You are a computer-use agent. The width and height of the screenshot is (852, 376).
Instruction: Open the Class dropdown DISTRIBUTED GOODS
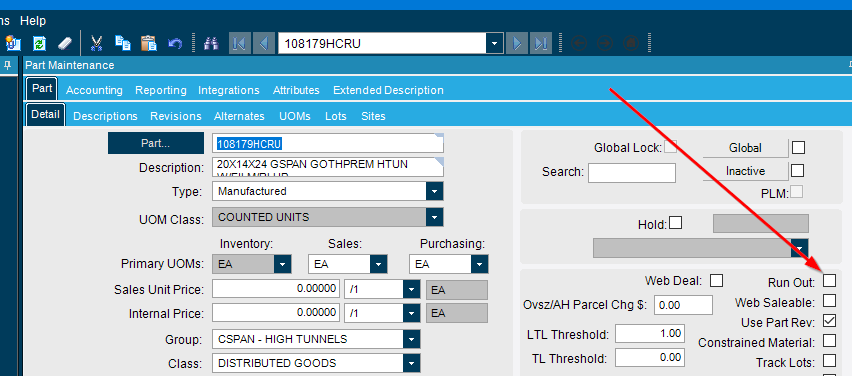tap(412, 364)
